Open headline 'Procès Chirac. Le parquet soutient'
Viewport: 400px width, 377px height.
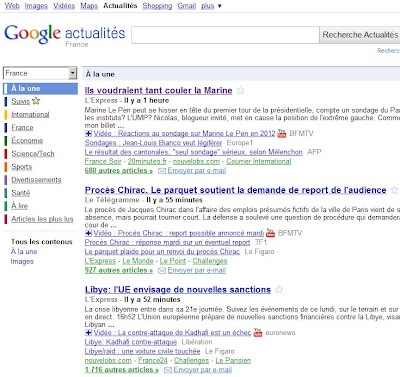pos(236,190)
